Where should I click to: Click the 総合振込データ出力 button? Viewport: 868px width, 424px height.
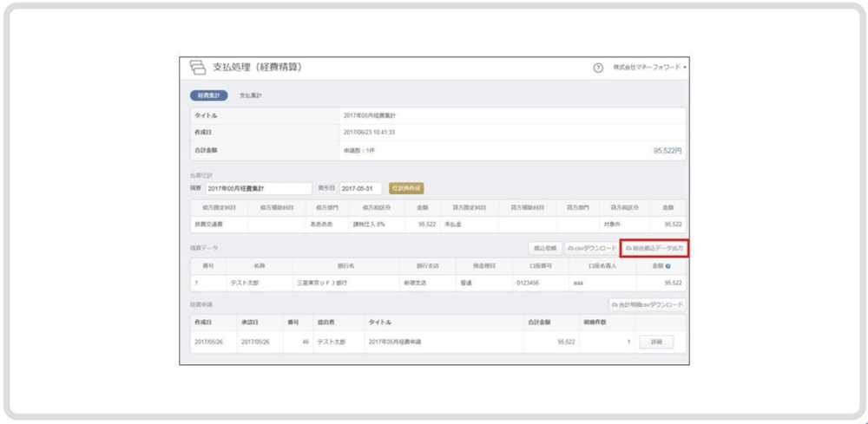(654, 248)
